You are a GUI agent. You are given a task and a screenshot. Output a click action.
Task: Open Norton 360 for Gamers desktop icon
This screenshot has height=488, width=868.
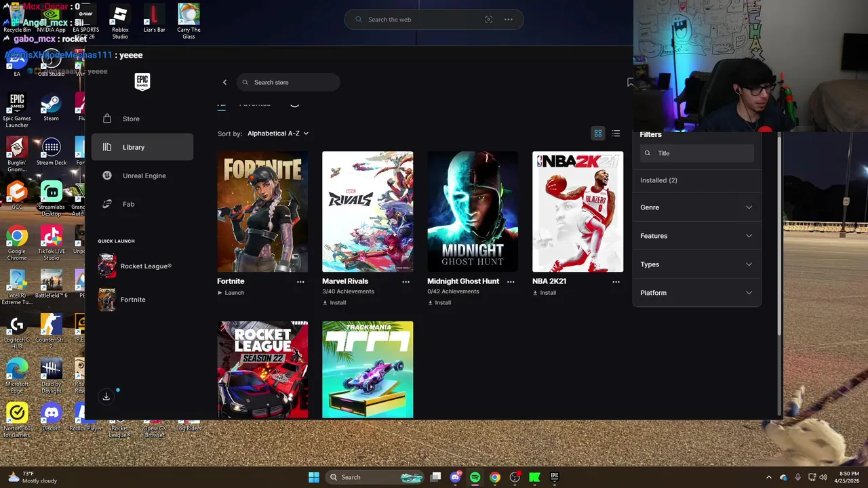pos(17,420)
